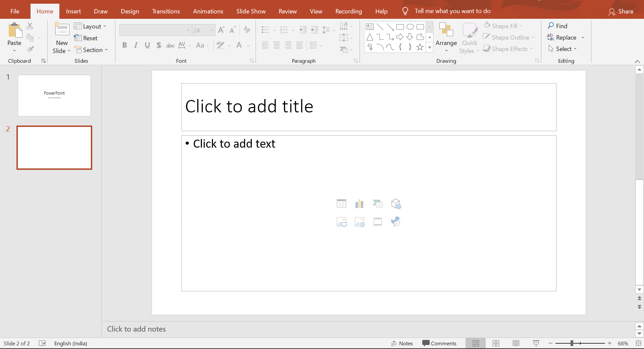Open Comments pane from status bar
644x349 pixels.
pos(439,343)
